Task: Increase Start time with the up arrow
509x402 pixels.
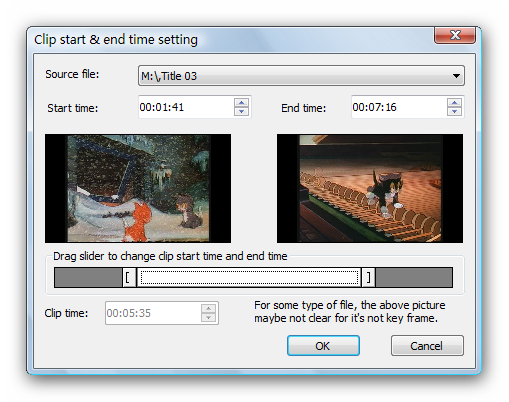Action: (x=241, y=102)
